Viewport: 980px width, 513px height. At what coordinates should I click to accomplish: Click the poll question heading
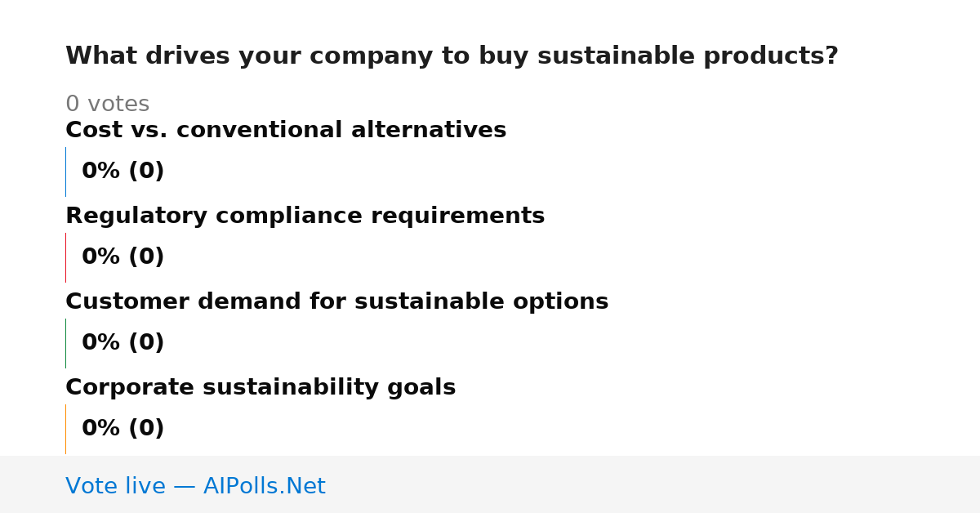coord(452,56)
